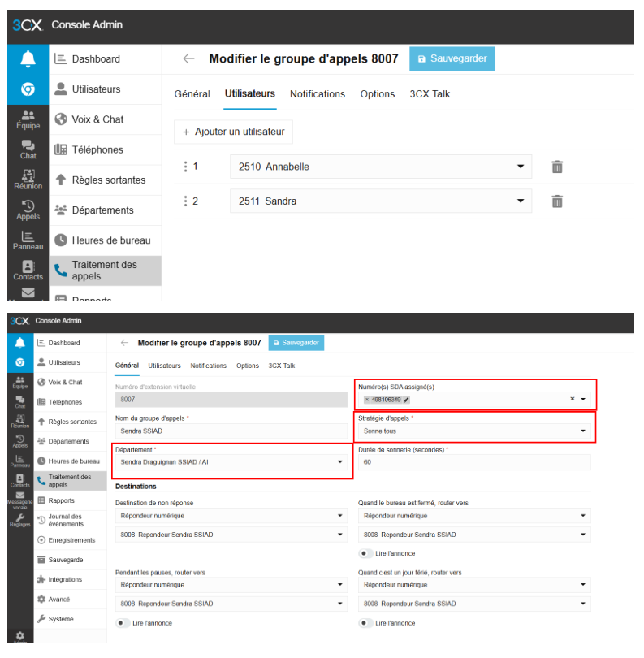Open Journal des événements in bottom console
644x658 pixels.
[70, 521]
